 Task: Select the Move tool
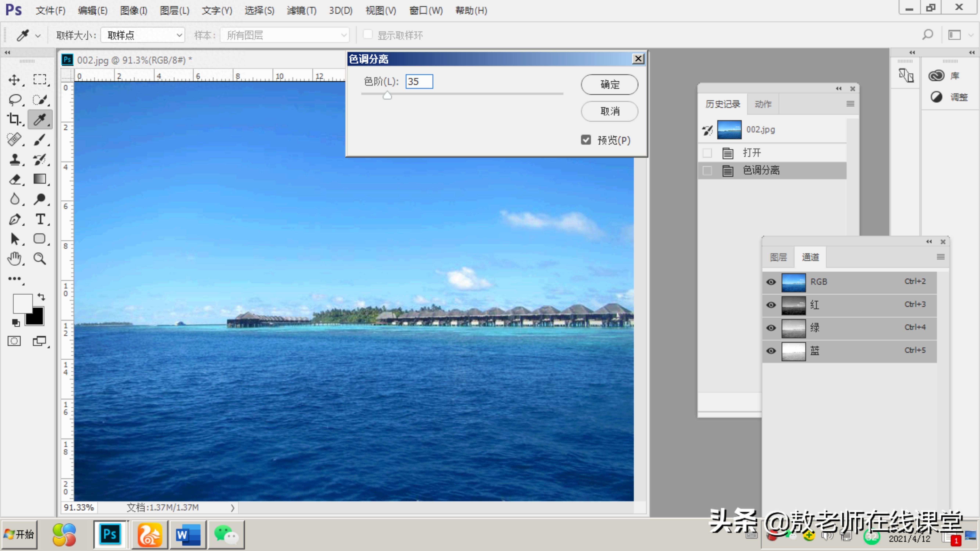[15, 80]
